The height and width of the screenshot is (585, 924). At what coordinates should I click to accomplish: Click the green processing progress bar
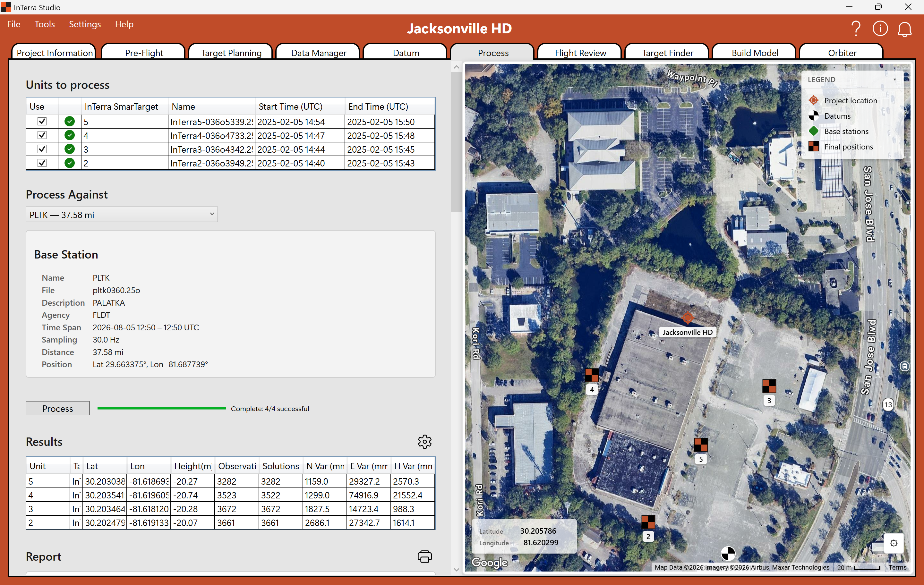click(x=162, y=408)
